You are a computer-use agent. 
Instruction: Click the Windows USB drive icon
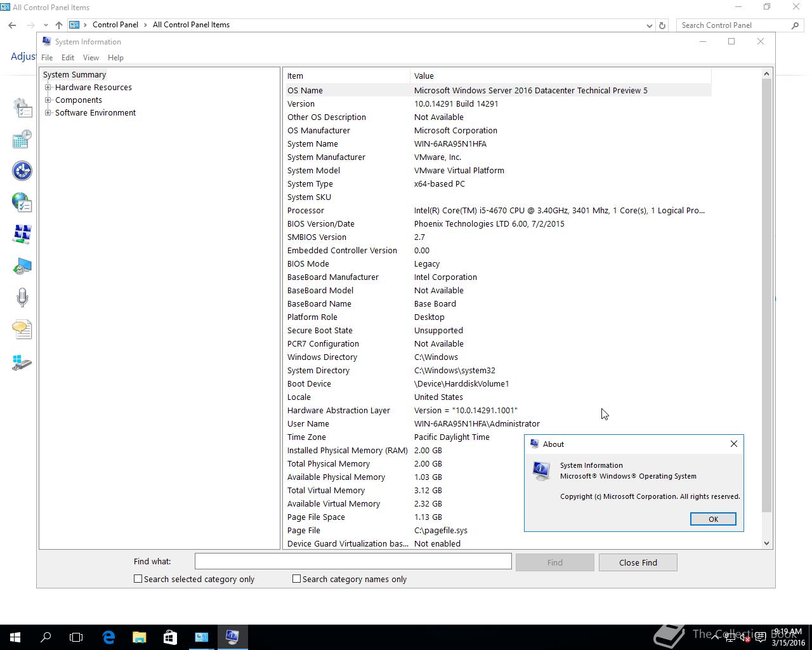[22, 362]
